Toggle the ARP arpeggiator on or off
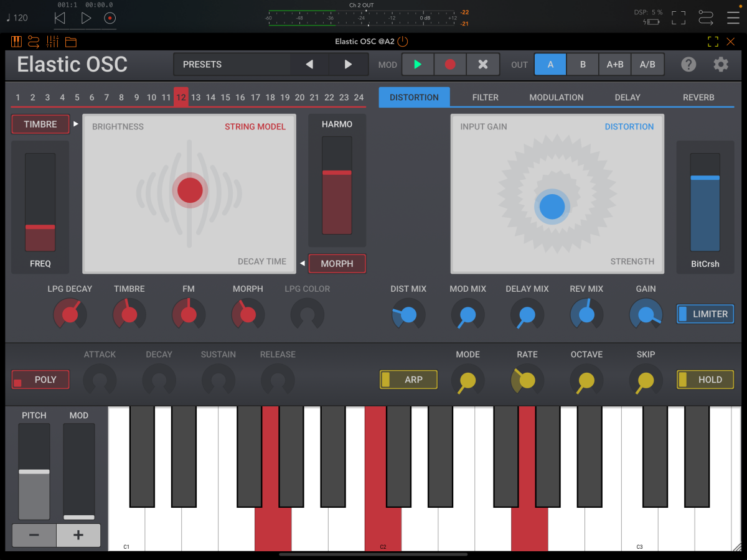Screen dimensions: 747x560 click(408, 380)
